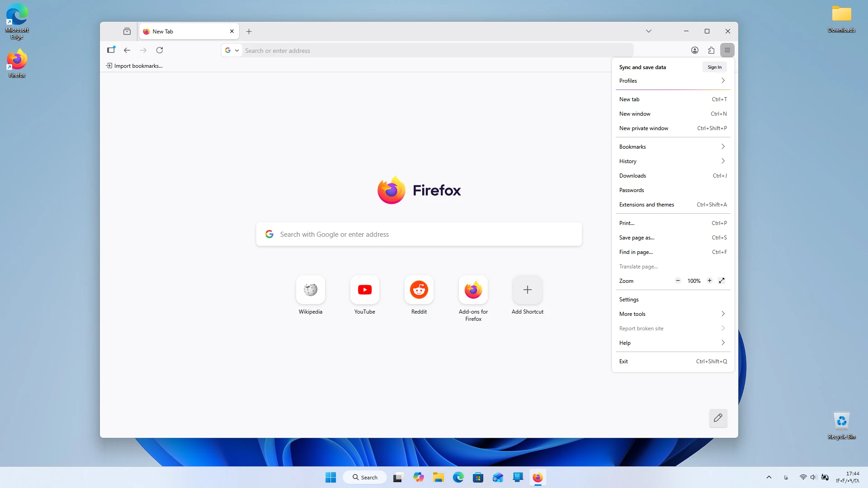Click Import bookmarks link

point(134,66)
